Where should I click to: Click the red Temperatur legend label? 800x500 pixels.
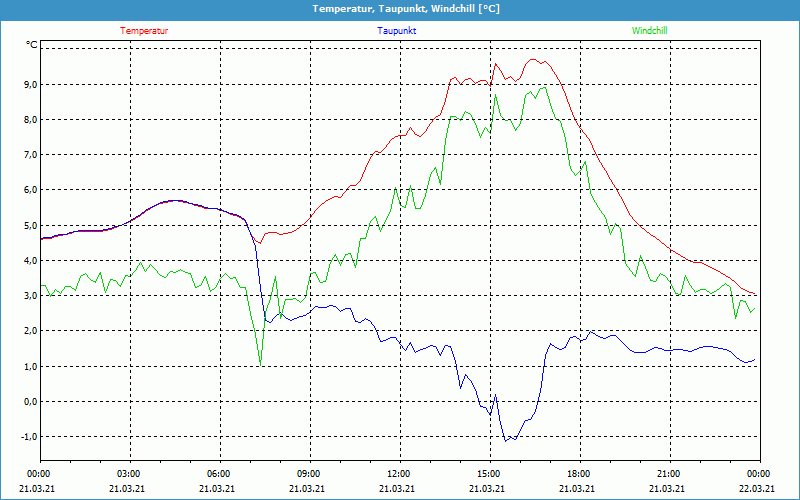144,31
